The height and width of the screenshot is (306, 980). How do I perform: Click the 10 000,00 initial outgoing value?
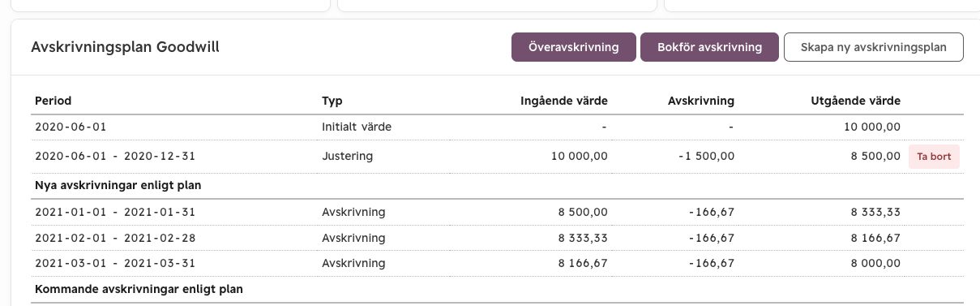(x=871, y=127)
